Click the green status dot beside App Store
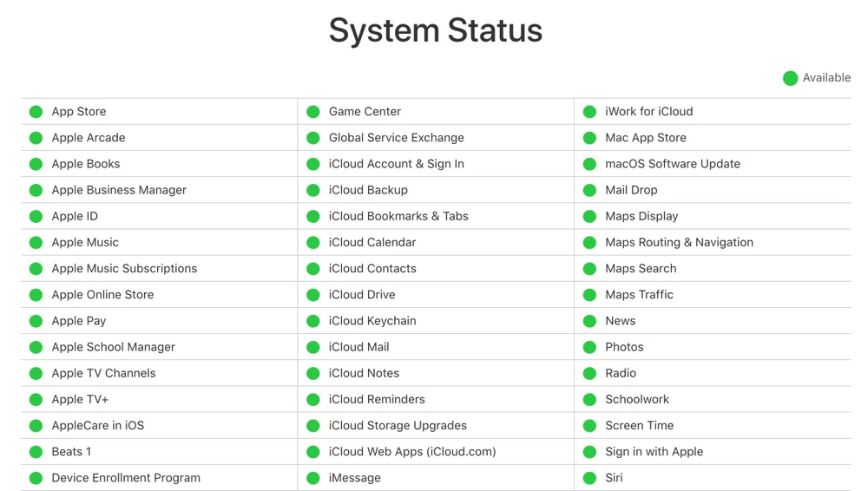The image size is (868, 491). tap(36, 112)
